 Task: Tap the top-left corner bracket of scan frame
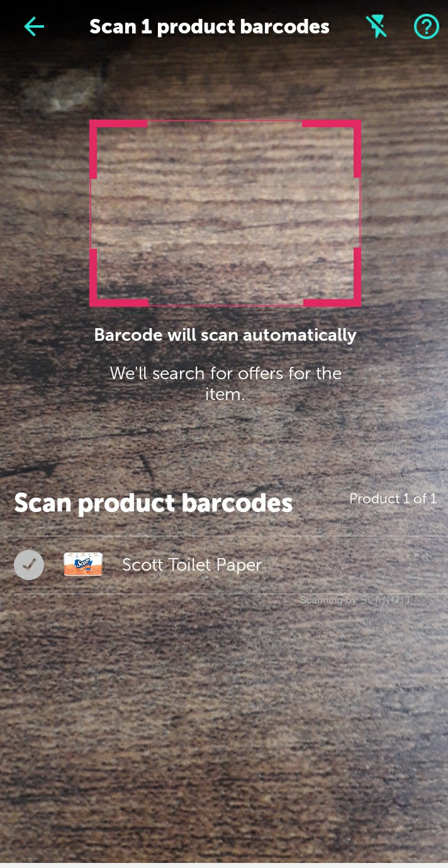118,149
